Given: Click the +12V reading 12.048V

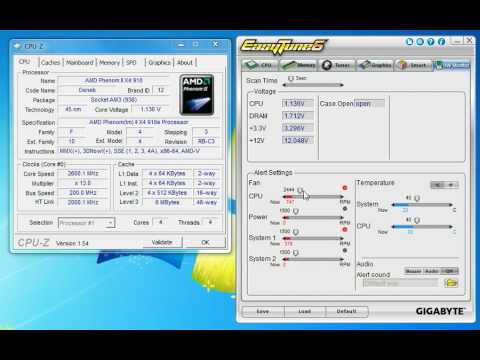Looking at the screenshot, I should [297, 140].
